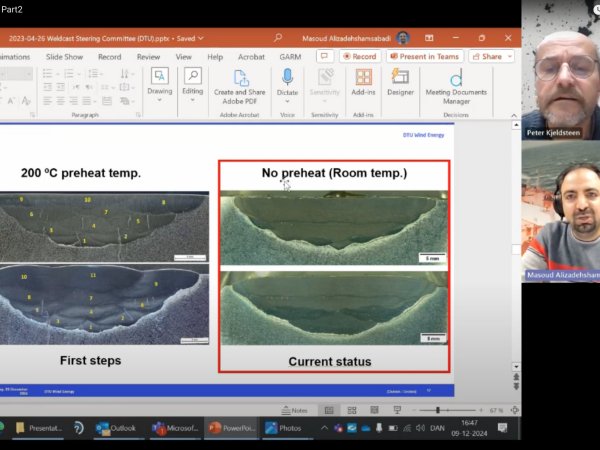600x450 pixels.
Task: Click Masoud's account avatar in the title bar
Action: coord(403,38)
